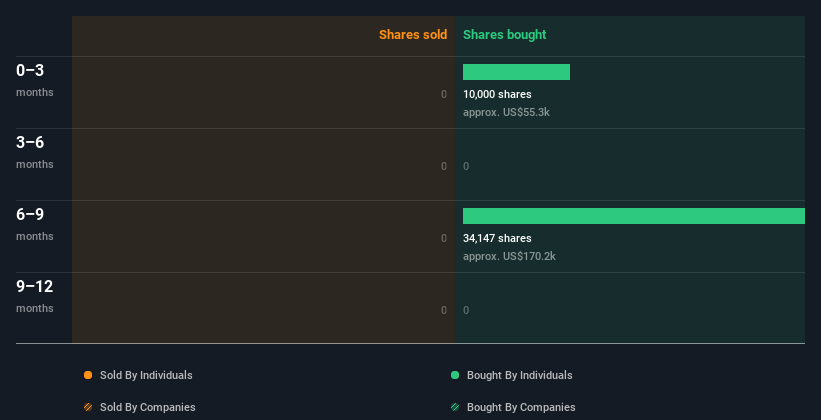The width and height of the screenshot is (821, 420).
Task: Click the '6–9' months row label
Action: pyautogui.click(x=30, y=214)
